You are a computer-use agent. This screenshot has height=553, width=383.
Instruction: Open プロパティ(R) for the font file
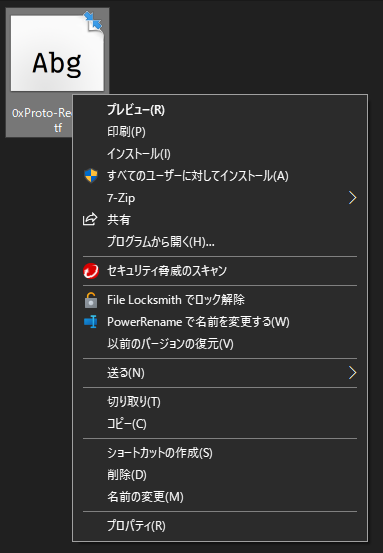pyautogui.click(x=220, y=526)
